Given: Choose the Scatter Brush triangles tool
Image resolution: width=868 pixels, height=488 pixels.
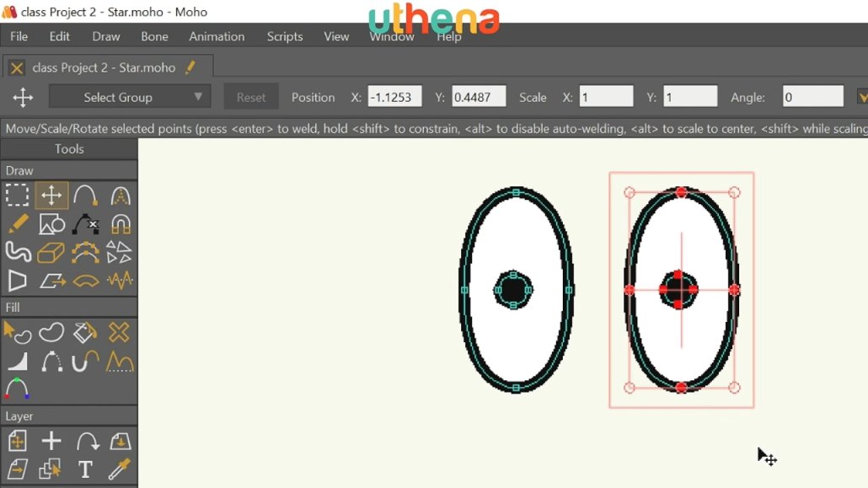Looking at the screenshot, I should (119, 252).
